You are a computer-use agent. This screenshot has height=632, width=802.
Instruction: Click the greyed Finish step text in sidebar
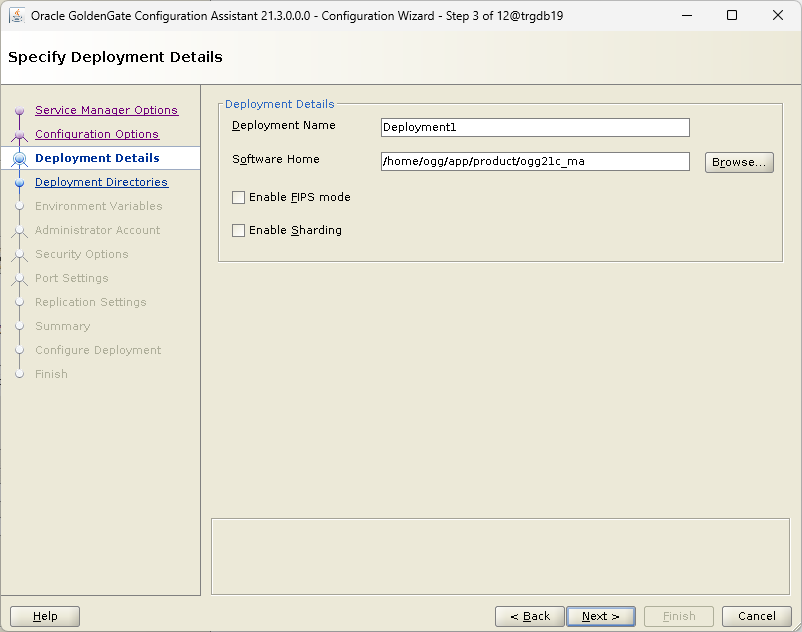51,374
